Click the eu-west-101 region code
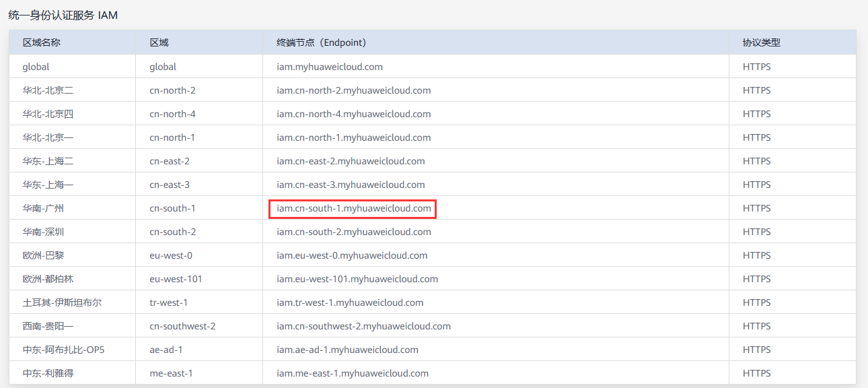This screenshot has width=868, height=388. [176, 279]
